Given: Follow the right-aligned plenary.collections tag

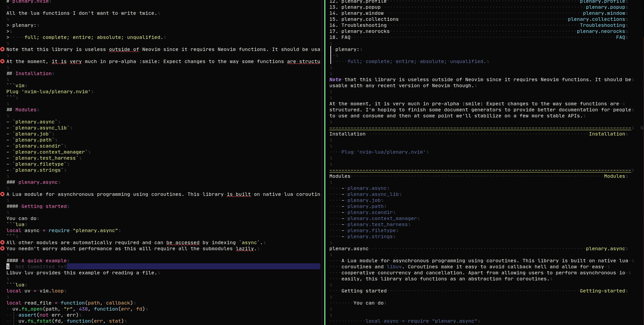Looking at the screenshot, I should (x=596, y=19).
